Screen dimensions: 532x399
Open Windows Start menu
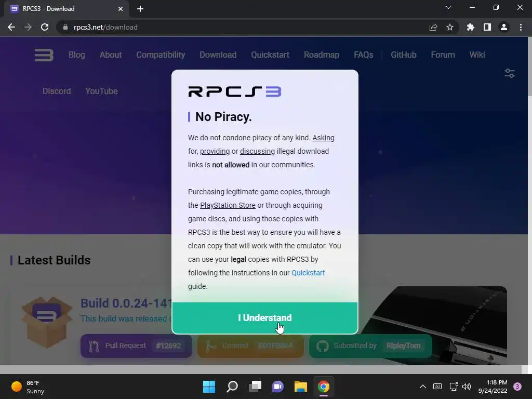pyautogui.click(x=209, y=387)
